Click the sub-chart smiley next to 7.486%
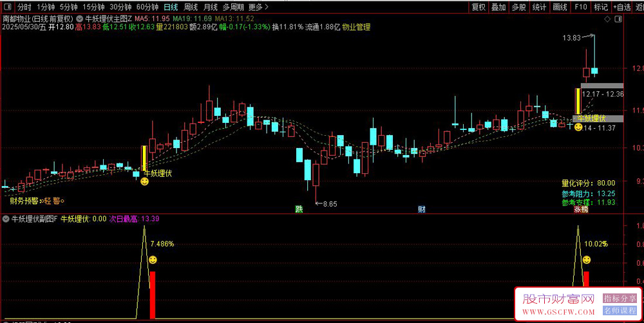This screenshot has width=644, height=323. tap(153, 260)
